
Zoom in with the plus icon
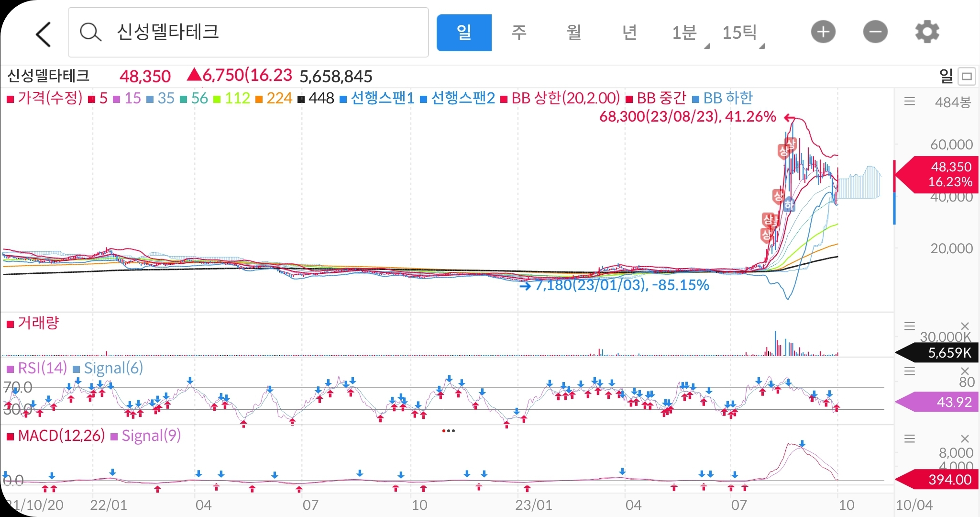(823, 32)
